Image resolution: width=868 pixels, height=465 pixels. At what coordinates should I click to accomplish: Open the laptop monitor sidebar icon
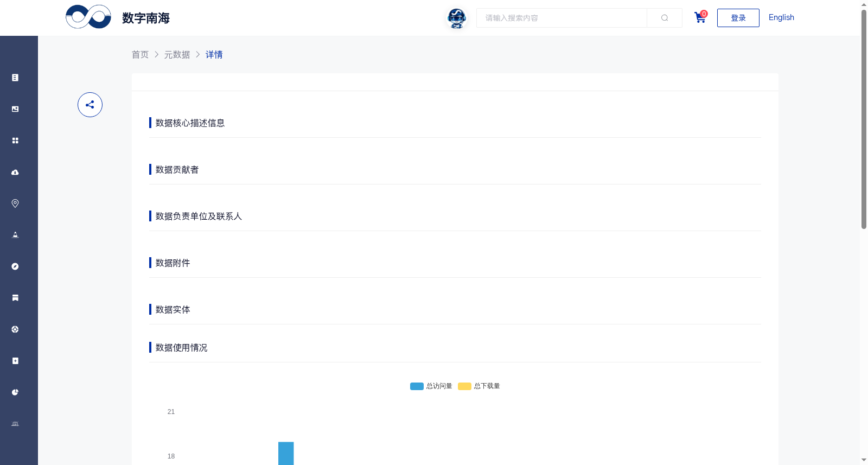click(x=15, y=424)
